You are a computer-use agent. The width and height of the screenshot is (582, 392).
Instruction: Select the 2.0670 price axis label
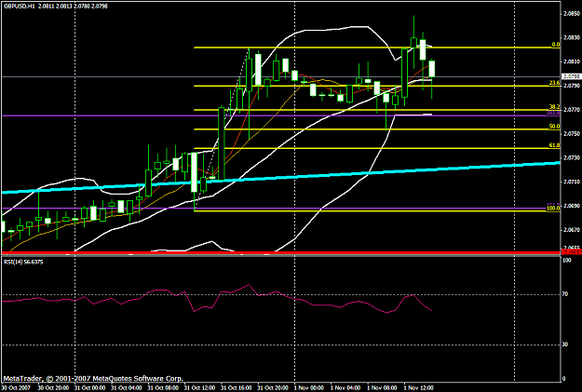(572, 230)
